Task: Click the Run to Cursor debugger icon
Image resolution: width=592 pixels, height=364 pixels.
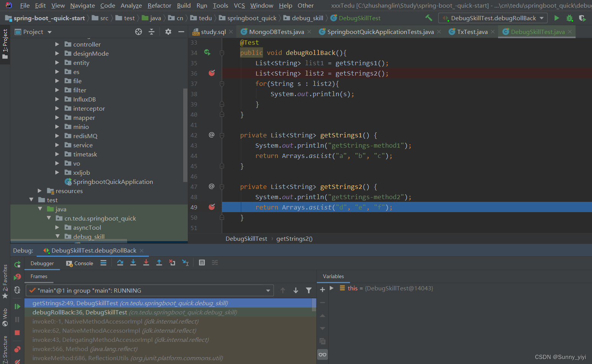Action: point(186,263)
